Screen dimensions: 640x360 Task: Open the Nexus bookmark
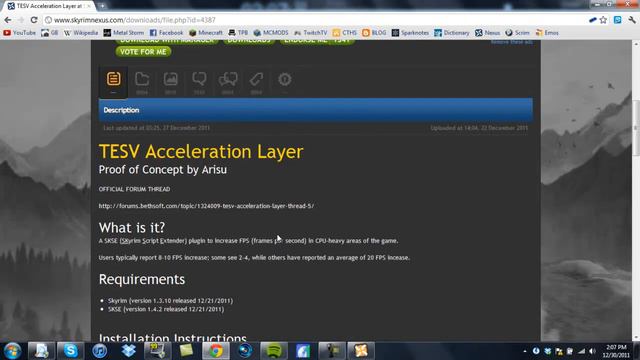click(487, 33)
